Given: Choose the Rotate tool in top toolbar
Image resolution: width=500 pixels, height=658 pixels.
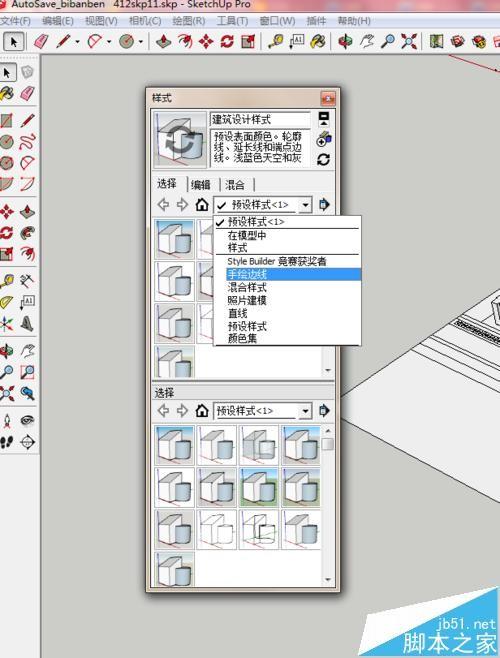Looking at the screenshot, I should pyautogui.click(x=227, y=42).
